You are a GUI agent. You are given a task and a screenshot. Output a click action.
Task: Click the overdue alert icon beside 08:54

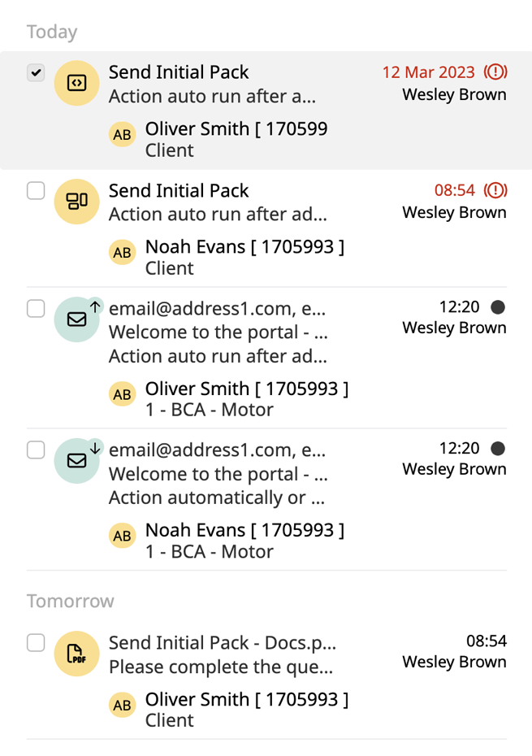(495, 190)
